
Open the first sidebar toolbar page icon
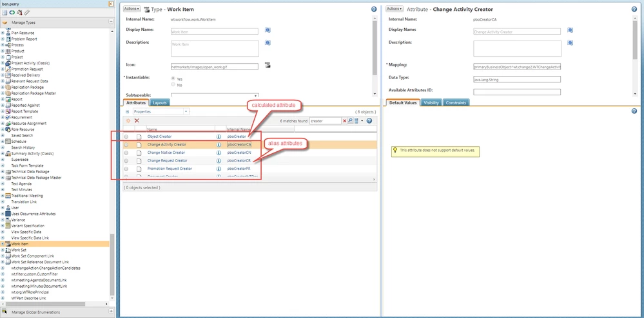[5, 12]
